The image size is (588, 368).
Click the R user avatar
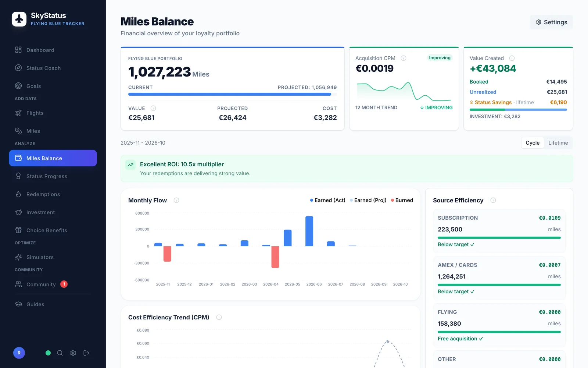click(19, 353)
